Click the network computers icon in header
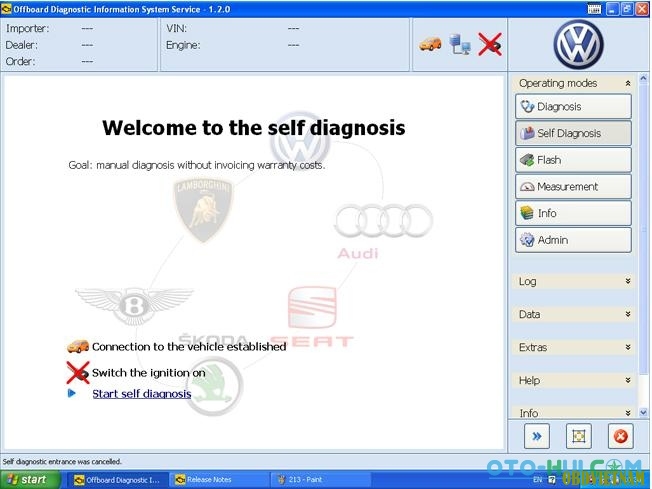This screenshot has width=652, height=489. click(x=460, y=44)
